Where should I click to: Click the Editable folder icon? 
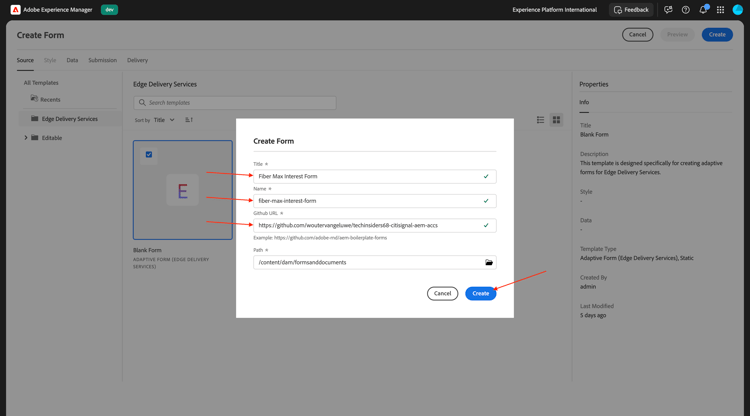click(x=34, y=138)
